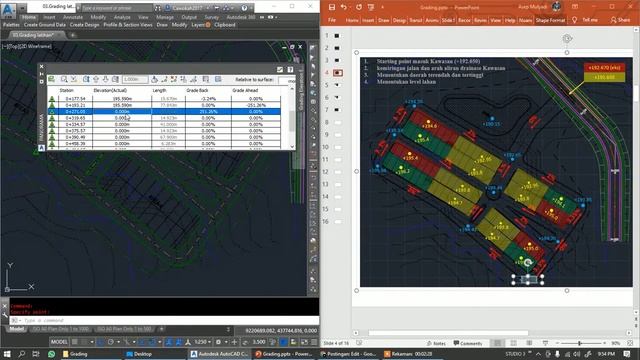Start slide show from status bar
This screenshot has height=360, width=640.
(545, 343)
